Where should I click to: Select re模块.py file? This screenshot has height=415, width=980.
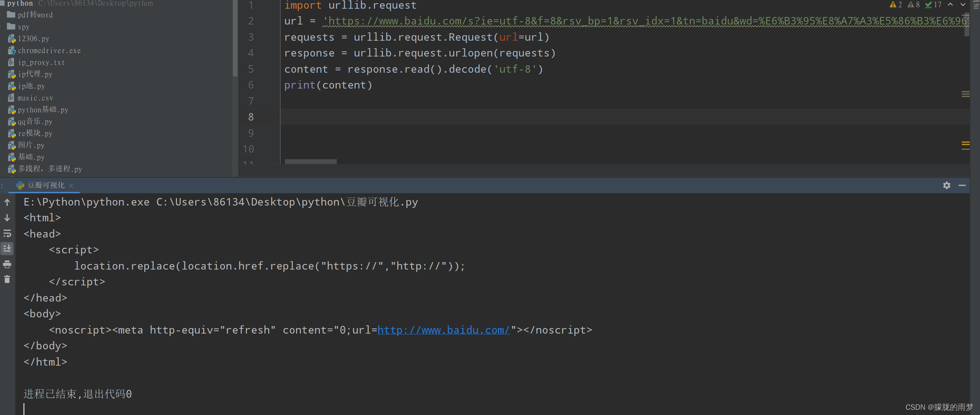pyautogui.click(x=30, y=134)
